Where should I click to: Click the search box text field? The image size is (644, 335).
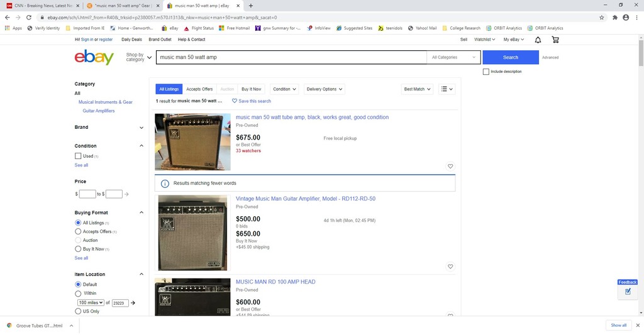point(291,57)
